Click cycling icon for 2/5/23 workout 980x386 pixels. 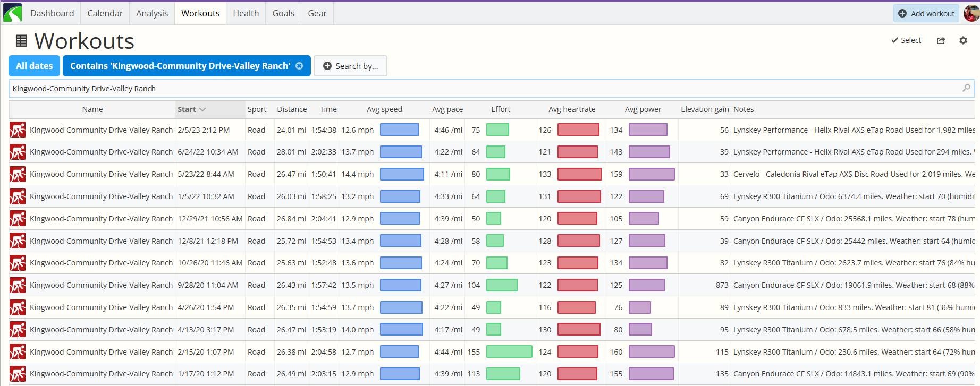pos(18,130)
